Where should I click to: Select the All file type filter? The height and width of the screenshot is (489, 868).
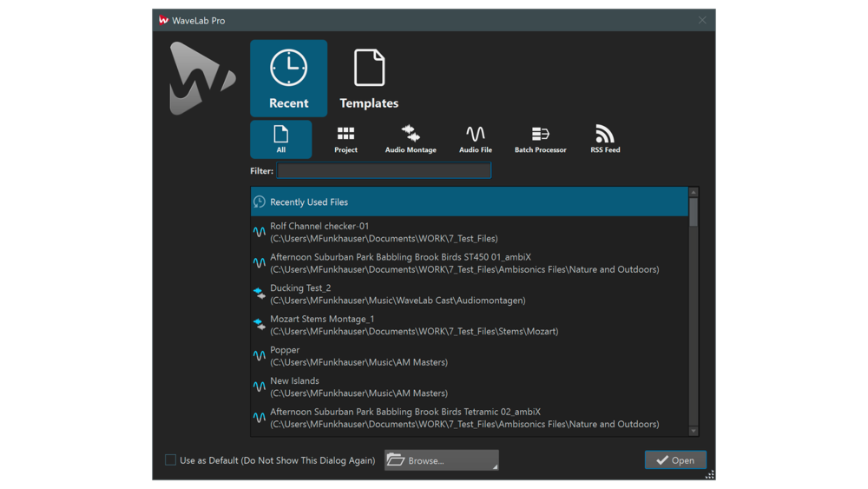(x=280, y=139)
